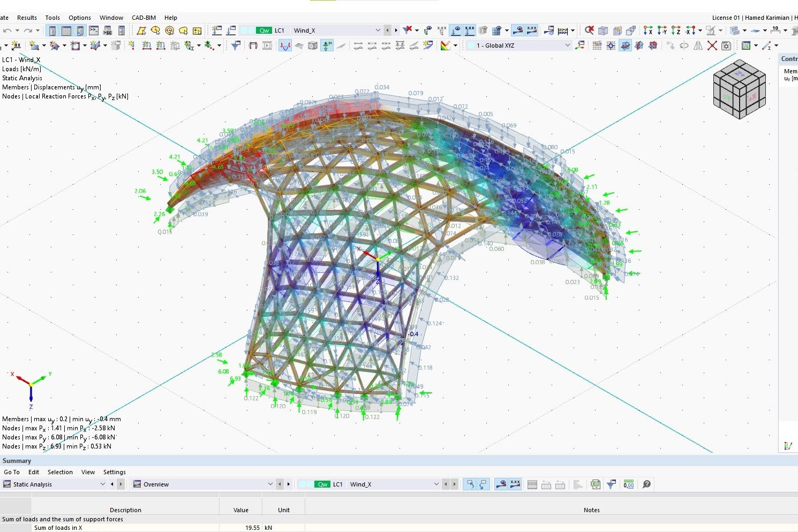The width and height of the screenshot is (798, 532).
Task: Click the view in Z direction icon
Action: point(676,31)
